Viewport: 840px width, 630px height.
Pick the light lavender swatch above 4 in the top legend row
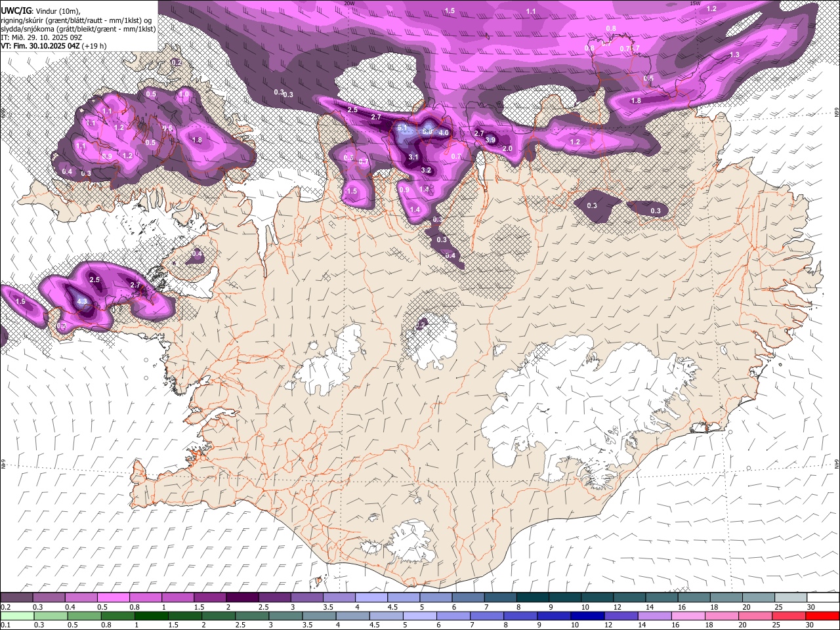[371, 597]
